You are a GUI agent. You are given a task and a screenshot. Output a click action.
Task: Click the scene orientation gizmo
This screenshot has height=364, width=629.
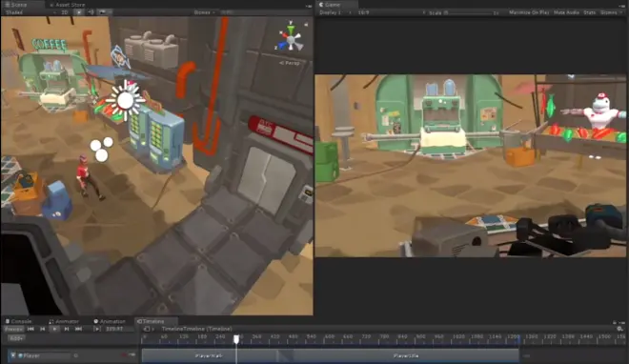[x=291, y=39]
